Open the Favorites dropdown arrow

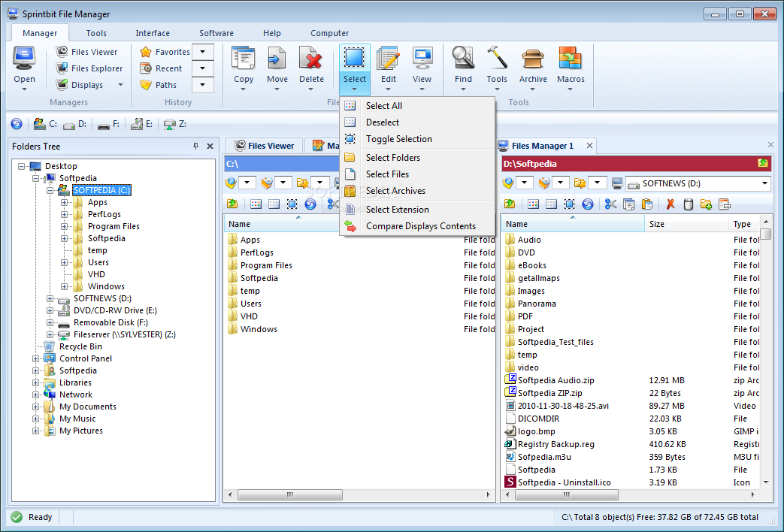point(202,52)
